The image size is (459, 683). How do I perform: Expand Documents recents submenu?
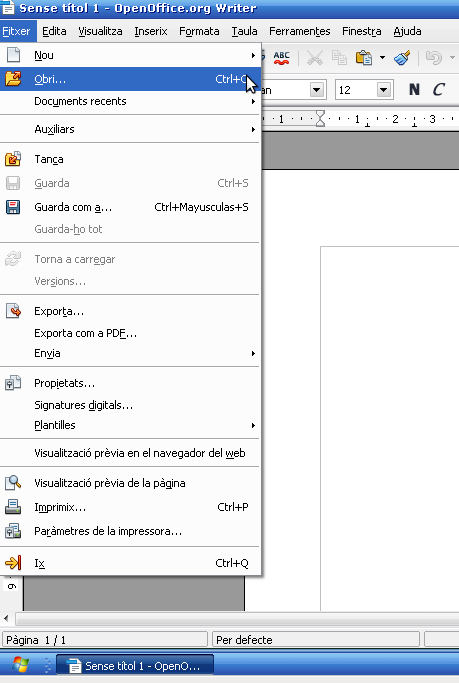point(130,101)
